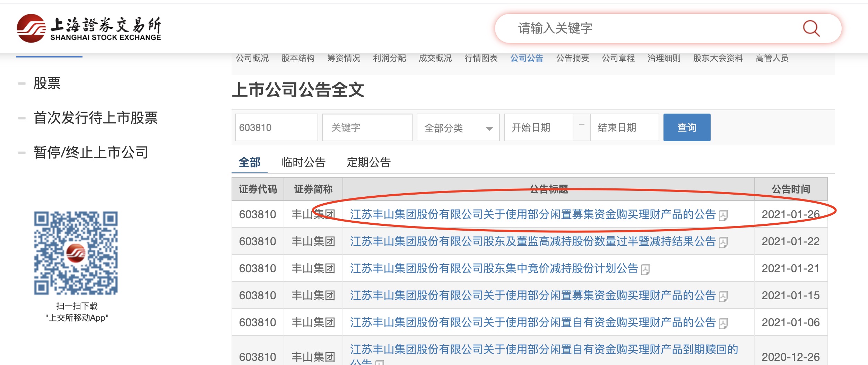Click the date 2020-12-26

click(x=791, y=357)
